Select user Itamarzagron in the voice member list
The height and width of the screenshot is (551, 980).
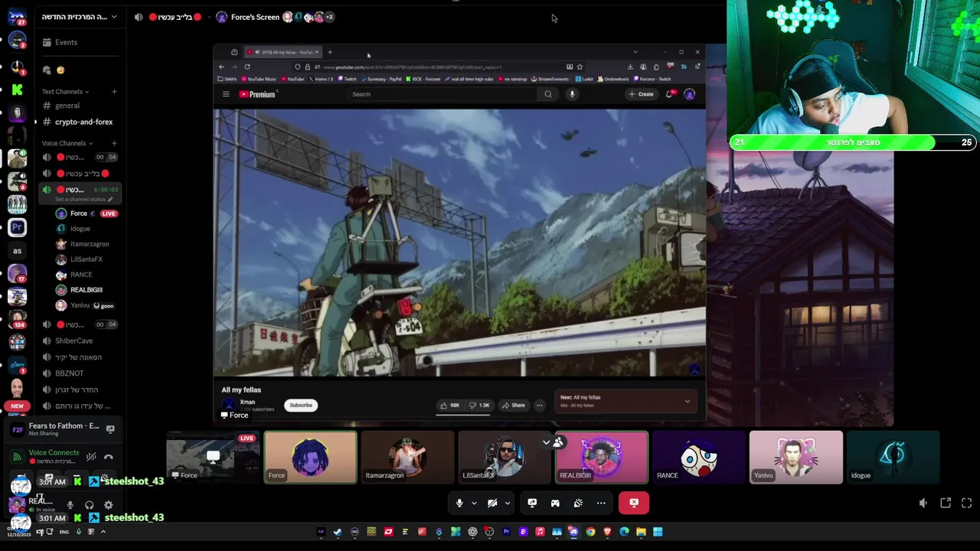tap(86, 244)
